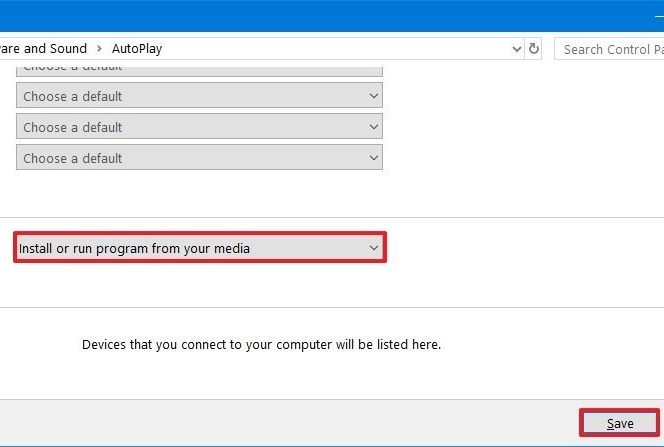664x447 pixels.
Task: Select the AutoPlay breadcrumb in address bar
Action: pyautogui.click(x=137, y=49)
